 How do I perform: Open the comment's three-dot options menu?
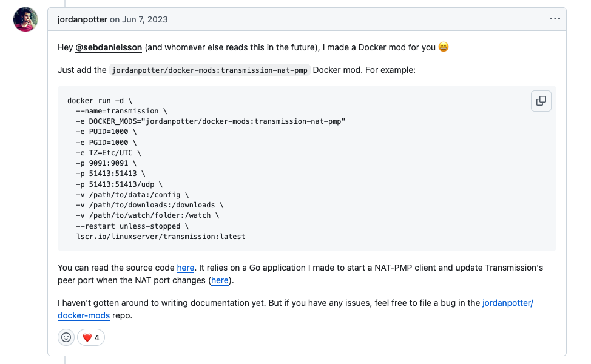[555, 19]
